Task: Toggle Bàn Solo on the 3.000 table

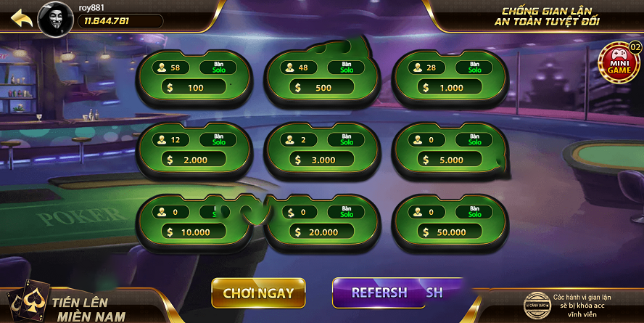Action: (x=346, y=139)
